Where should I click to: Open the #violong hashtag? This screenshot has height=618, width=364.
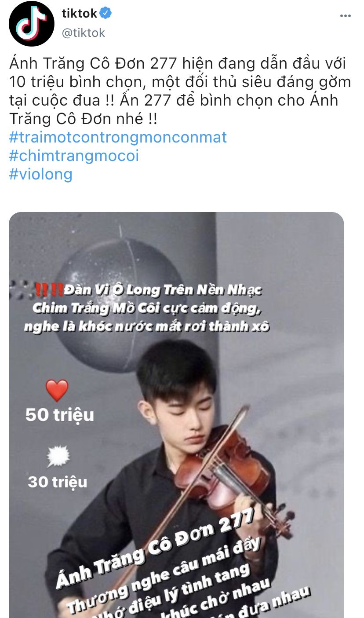coord(41,174)
